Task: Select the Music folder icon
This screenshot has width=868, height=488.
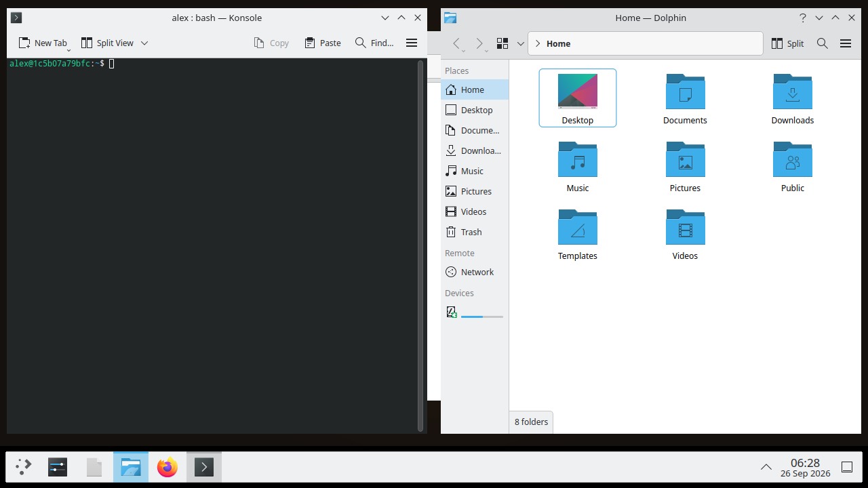Action: tap(578, 159)
